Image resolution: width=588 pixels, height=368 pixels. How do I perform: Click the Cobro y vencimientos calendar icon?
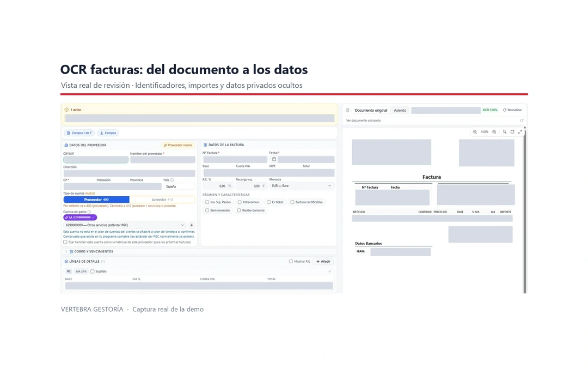click(x=71, y=251)
